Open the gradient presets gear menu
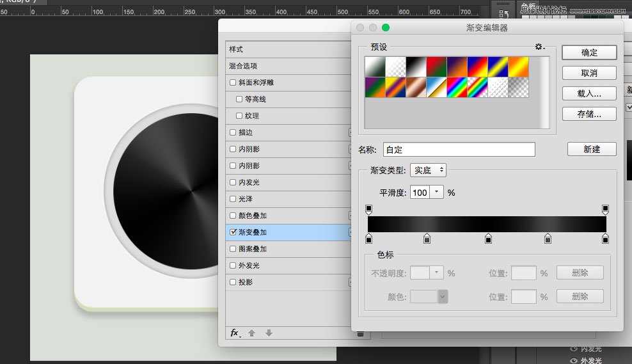Screen dimensions: 632x364 coord(539,47)
